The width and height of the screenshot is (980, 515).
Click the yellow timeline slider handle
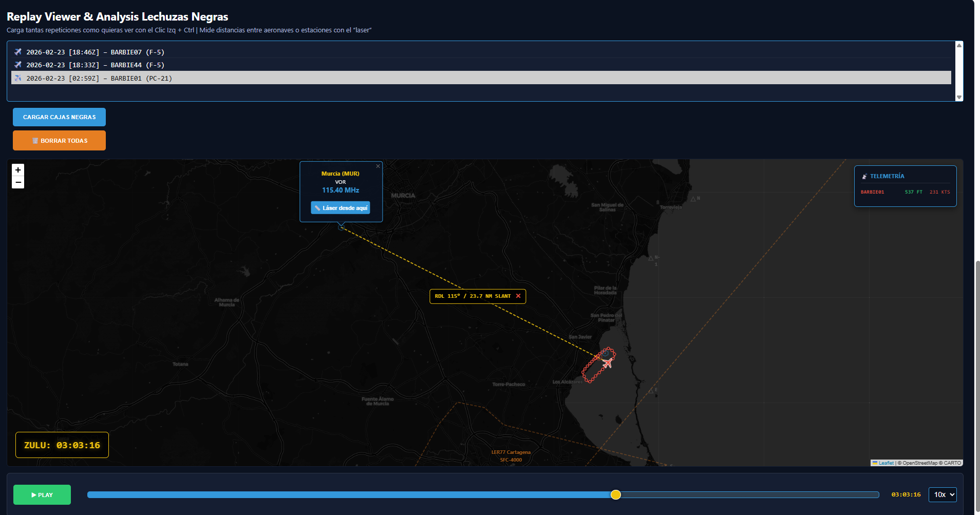(x=616, y=494)
